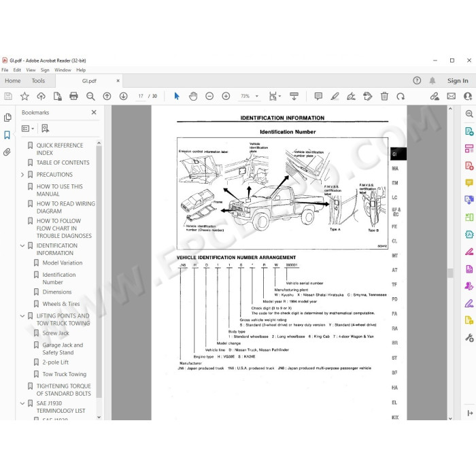
Task: Switch to the Tools tab
Action: (x=38, y=81)
